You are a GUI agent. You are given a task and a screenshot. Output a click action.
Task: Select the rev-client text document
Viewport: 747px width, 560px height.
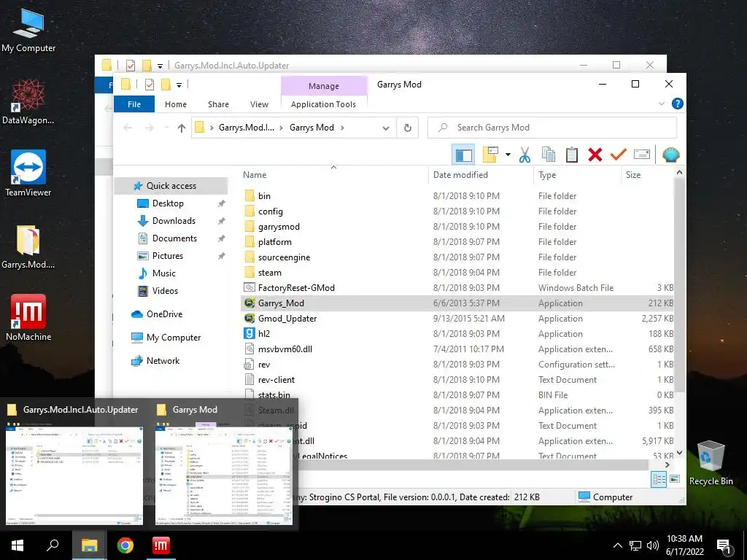click(276, 379)
